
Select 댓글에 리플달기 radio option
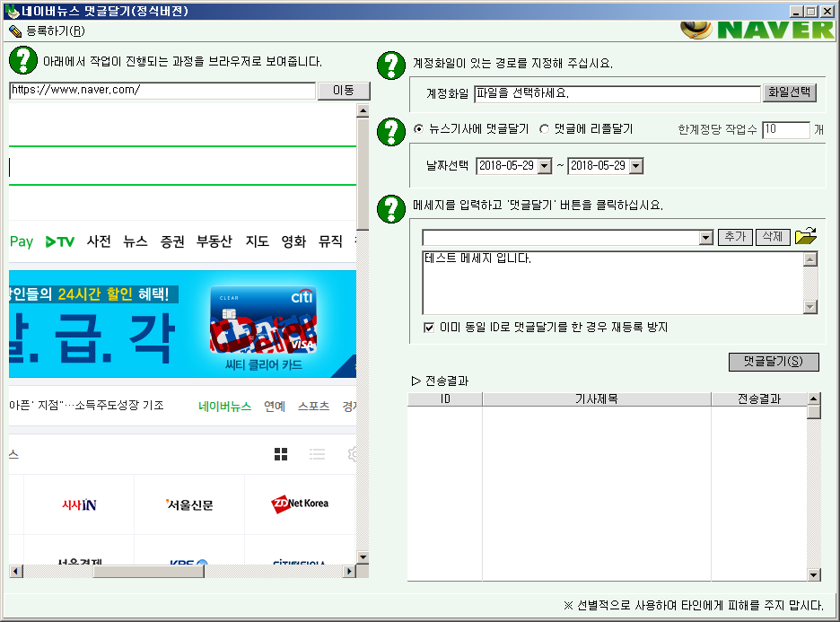544,129
